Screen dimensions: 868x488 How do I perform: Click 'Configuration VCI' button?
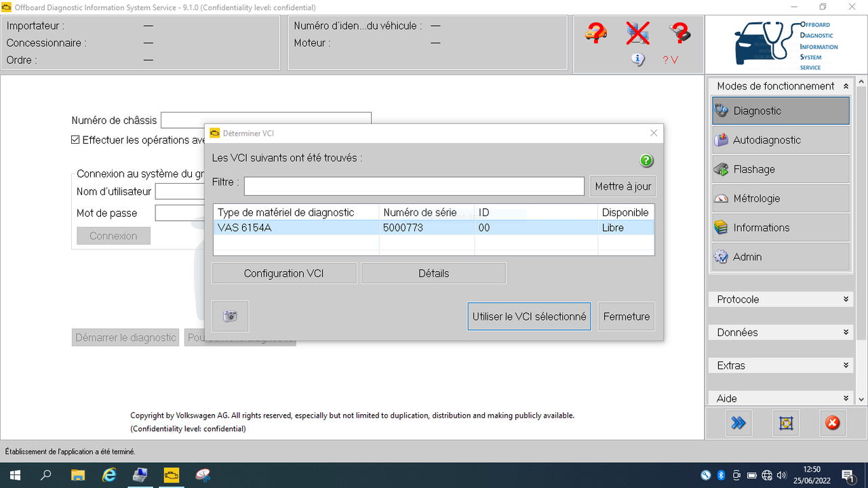pos(284,273)
